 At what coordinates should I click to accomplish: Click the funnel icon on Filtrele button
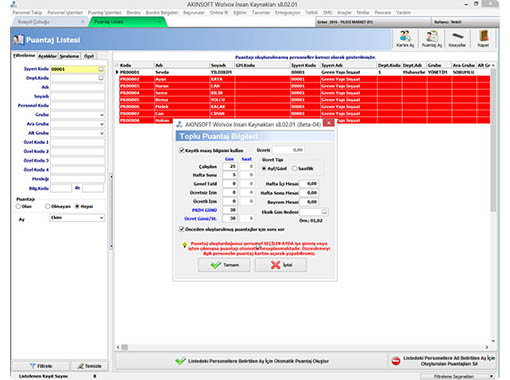(32, 366)
